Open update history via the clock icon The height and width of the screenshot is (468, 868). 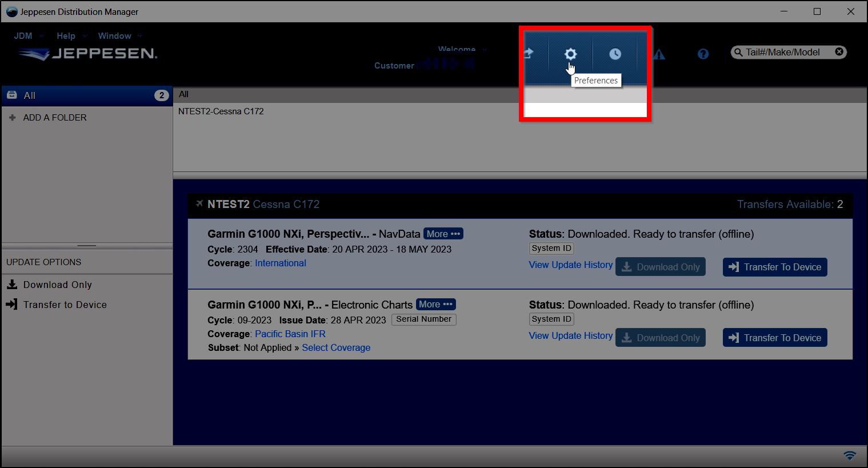[x=615, y=54]
